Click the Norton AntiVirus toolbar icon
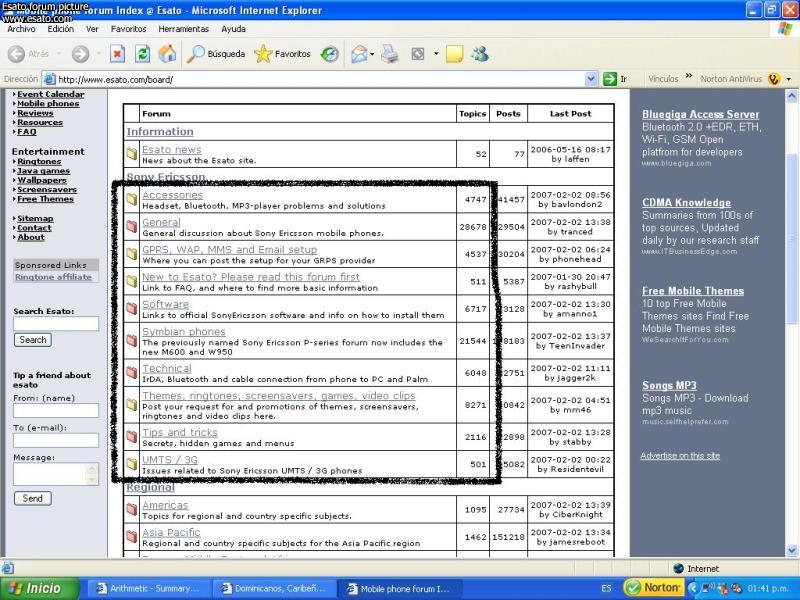This screenshot has width=800, height=600. [x=773, y=79]
